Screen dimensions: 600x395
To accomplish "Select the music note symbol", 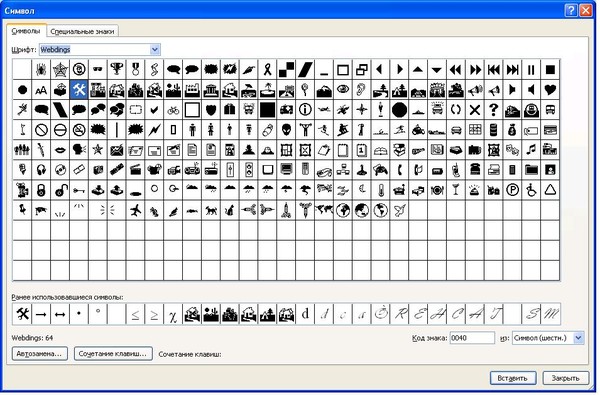I will (531, 150).
